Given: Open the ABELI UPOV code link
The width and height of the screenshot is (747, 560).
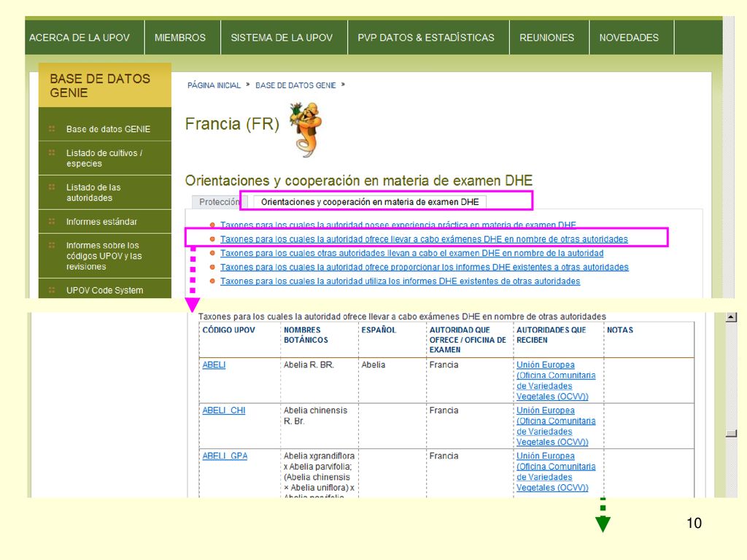Looking at the screenshot, I should (214, 365).
